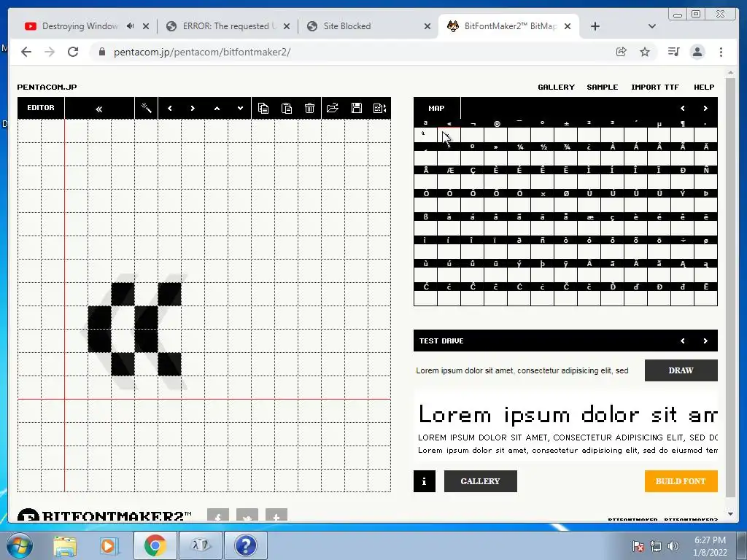Click the volume speaker in system tray
This screenshot has height=560, width=747.
673,546
